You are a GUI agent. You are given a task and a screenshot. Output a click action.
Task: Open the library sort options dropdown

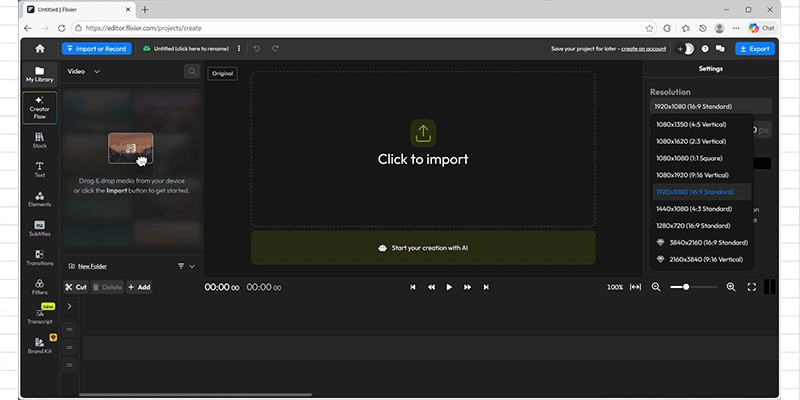point(187,266)
